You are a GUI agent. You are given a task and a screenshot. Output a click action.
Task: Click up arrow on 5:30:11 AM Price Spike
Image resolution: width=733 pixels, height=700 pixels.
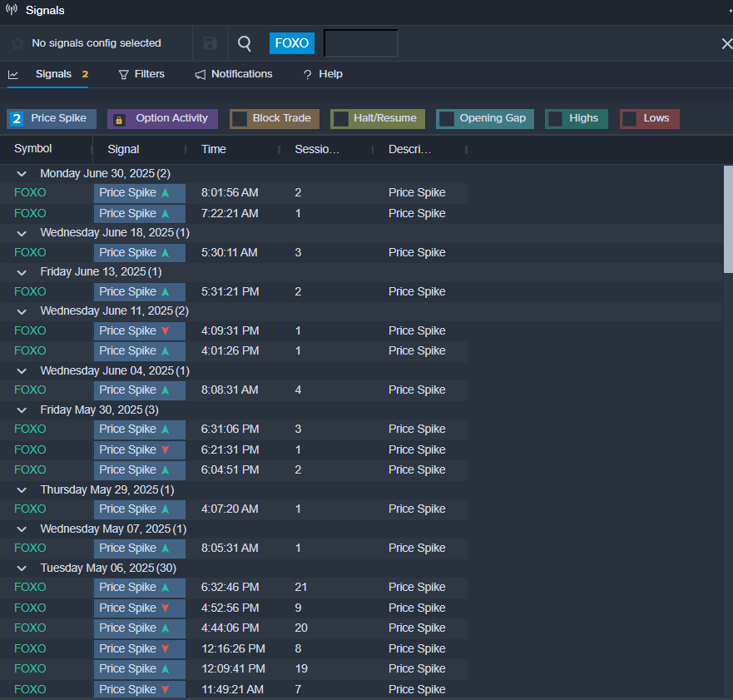[x=165, y=252]
